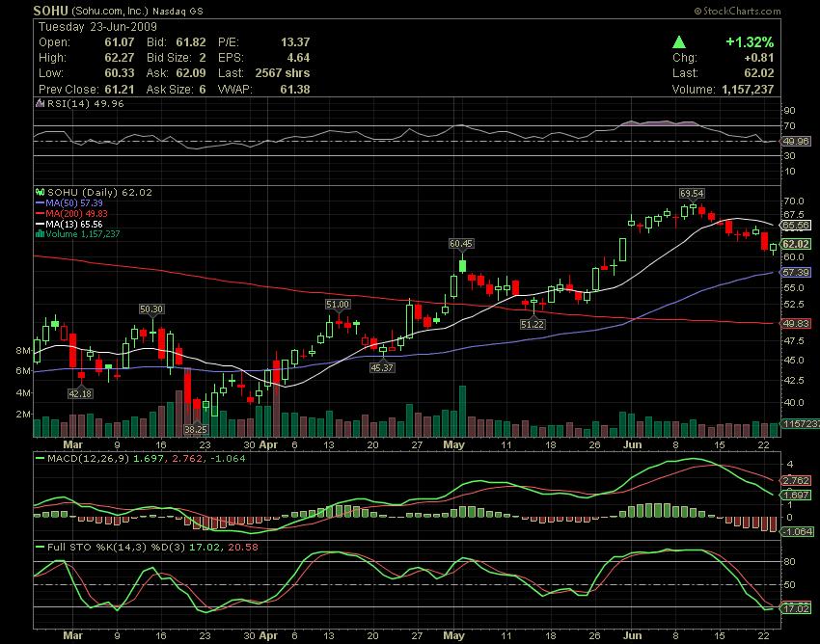Click the Prev Close value 61.21

point(120,90)
